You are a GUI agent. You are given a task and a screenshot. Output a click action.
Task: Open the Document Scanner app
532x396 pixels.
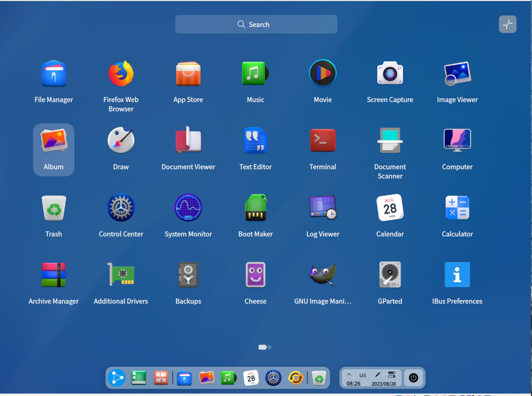[390, 141]
